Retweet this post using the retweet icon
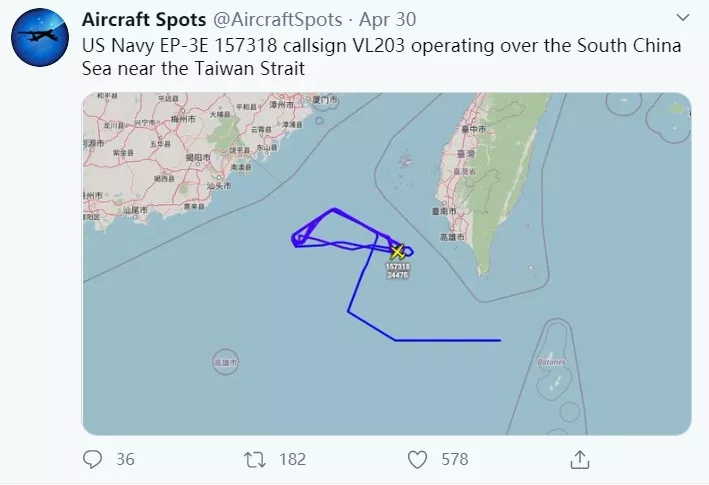This screenshot has width=709, height=485. [x=255, y=459]
